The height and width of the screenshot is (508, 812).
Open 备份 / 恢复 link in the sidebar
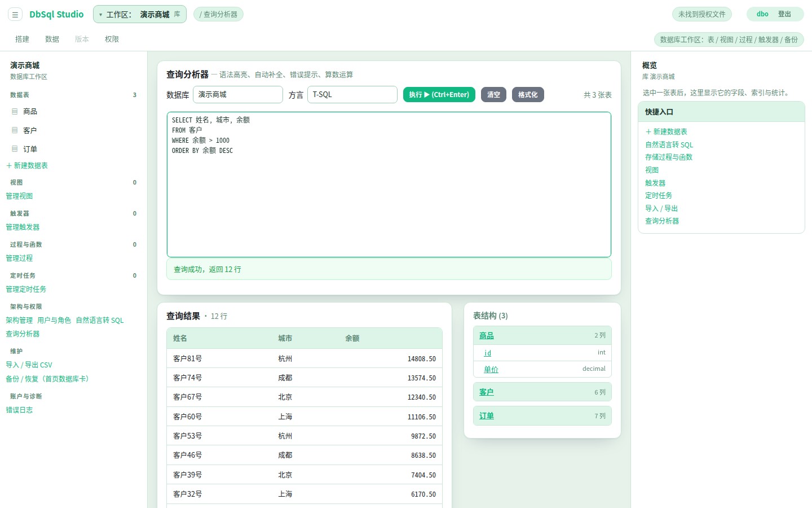point(47,379)
